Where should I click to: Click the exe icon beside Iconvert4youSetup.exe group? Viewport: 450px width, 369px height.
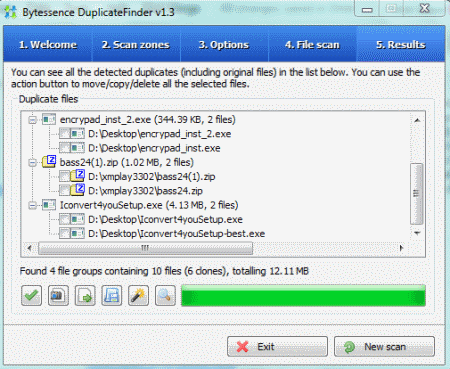coord(49,205)
